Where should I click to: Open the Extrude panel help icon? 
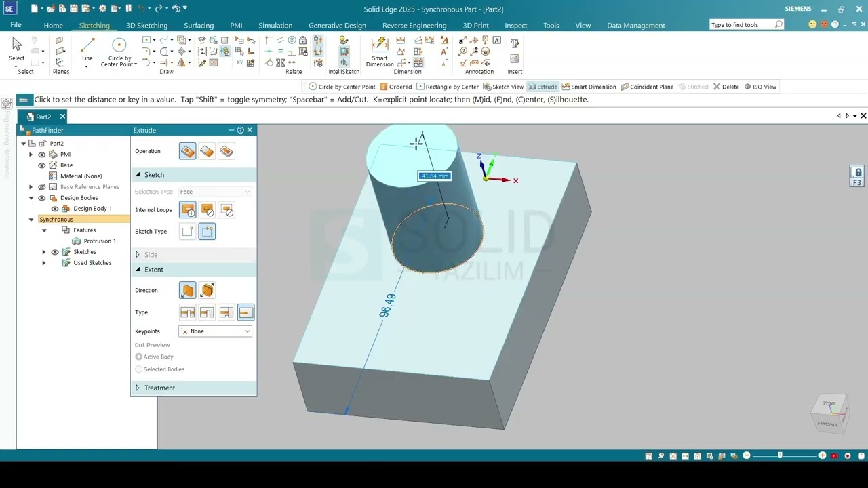click(240, 130)
